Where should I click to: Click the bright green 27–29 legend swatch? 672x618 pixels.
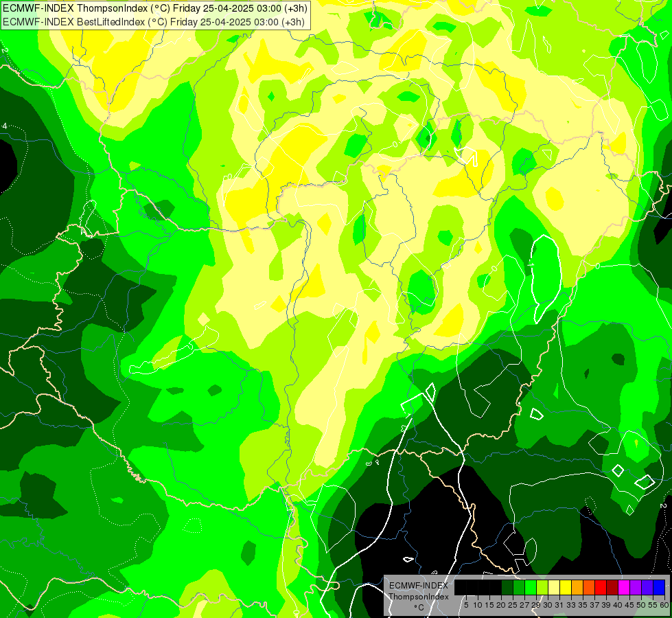(531, 588)
